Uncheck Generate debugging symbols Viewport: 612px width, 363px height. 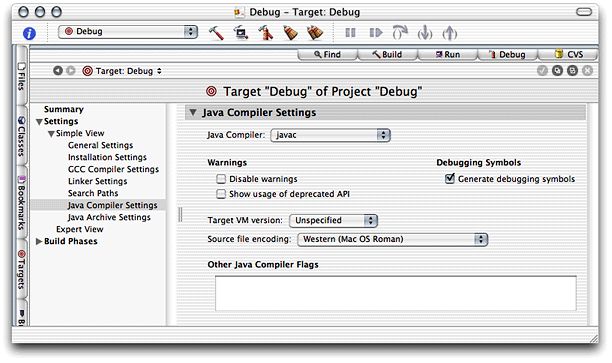[x=450, y=178]
